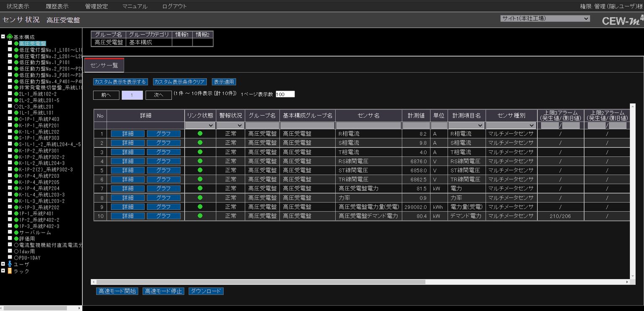This screenshot has width=644, height=311.
Task: Click the カスタム表示条件クリア button
Action: click(x=180, y=82)
